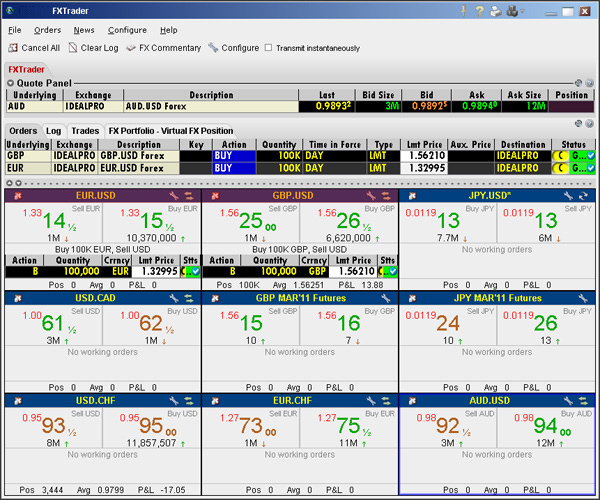Click the printer icon in title bar
Viewport: 600px width, 500px height.
[496, 11]
